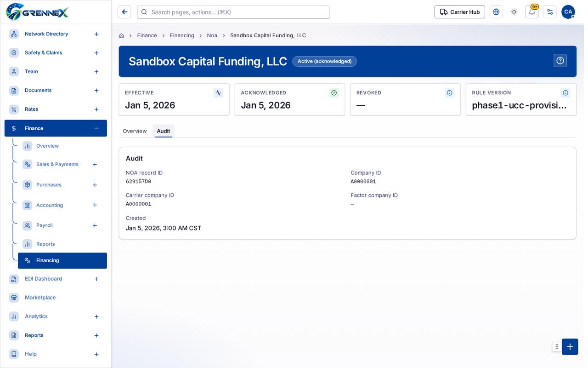Expand the Documents sidebar section
Screen dimensions: 588x368
click(x=96, y=91)
